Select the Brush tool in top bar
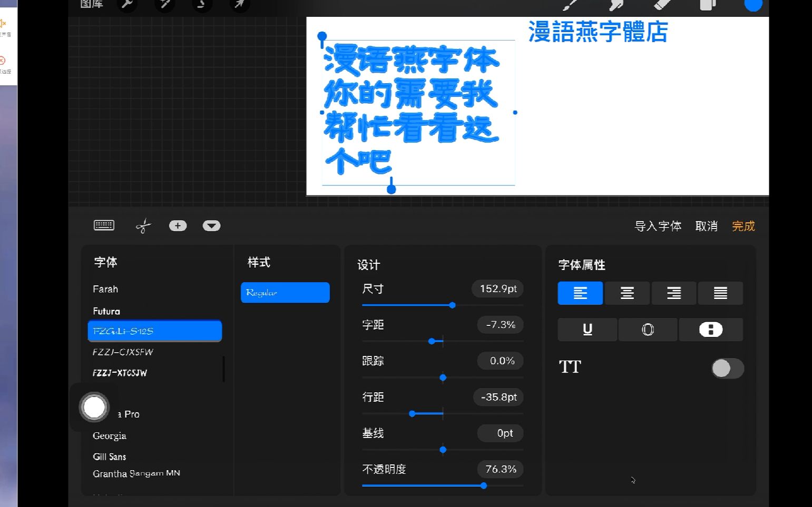 [571, 5]
